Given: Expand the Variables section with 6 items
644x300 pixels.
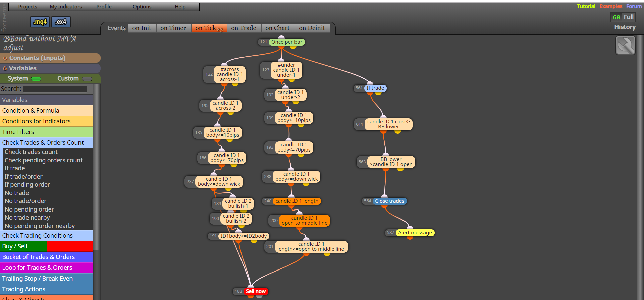Looking at the screenshot, I should pos(50,68).
